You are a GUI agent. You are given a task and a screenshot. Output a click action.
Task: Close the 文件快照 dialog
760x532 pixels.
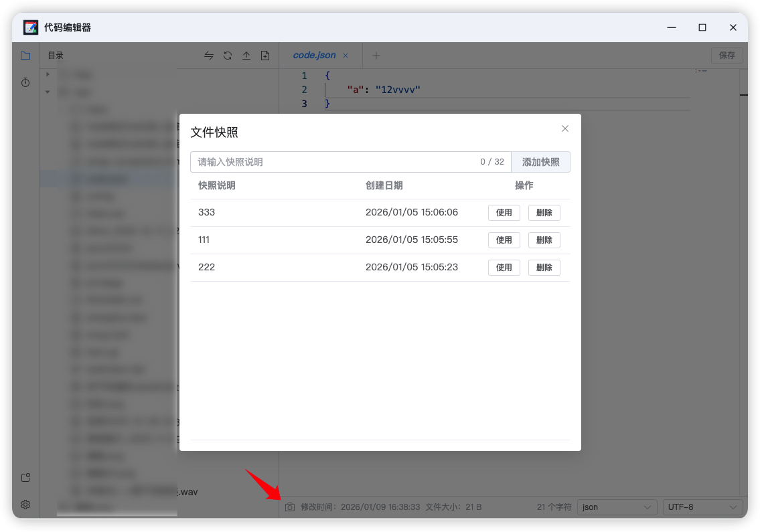(x=565, y=128)
